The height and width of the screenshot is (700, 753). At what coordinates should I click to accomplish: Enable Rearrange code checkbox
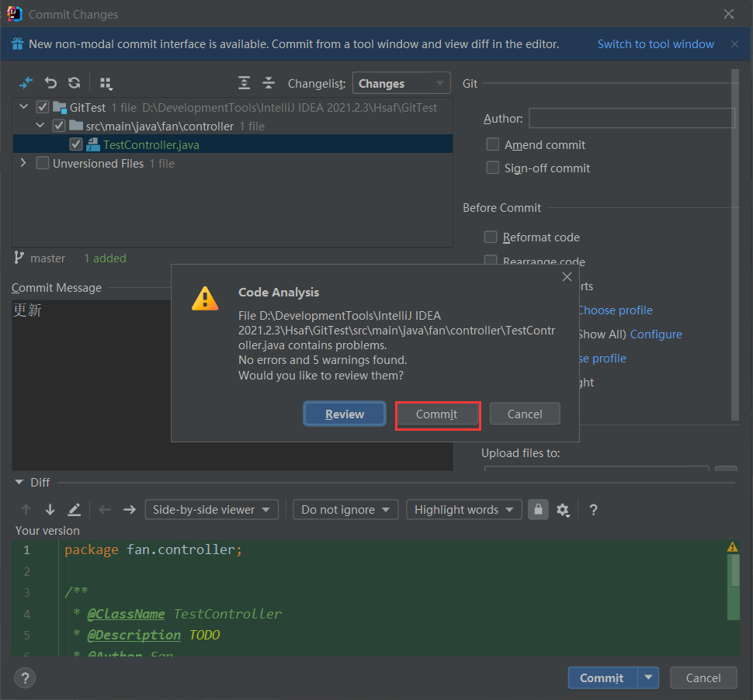tap(491, 260)
